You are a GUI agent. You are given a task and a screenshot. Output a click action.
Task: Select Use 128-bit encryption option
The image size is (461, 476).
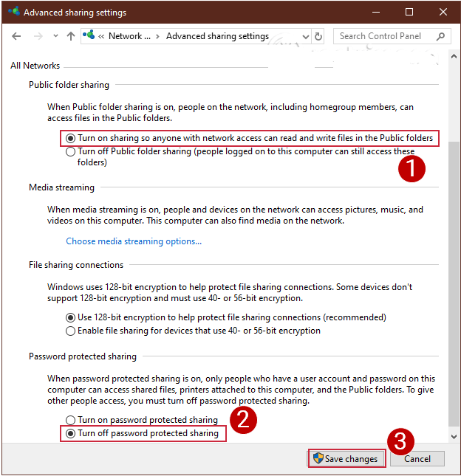pyautogui.click(x=226, y=317)
